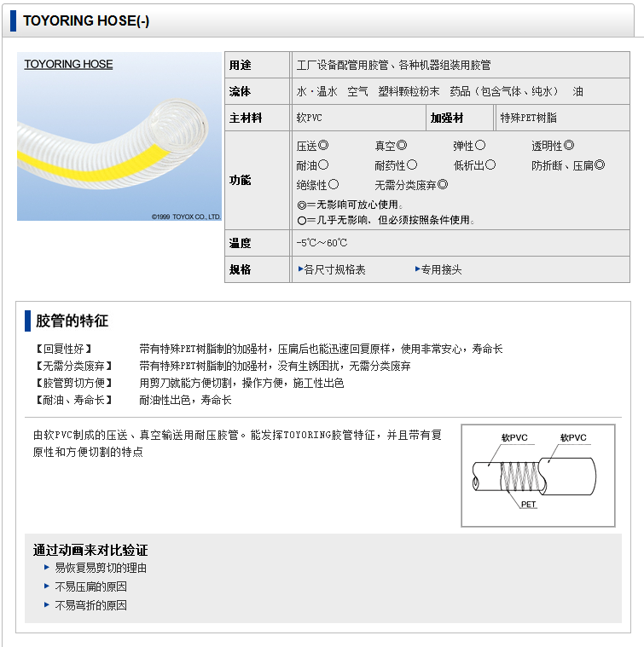This screenshot has width=644, height=647.
Task: Click the 软PVC main material value
Action: coord(309,118)
